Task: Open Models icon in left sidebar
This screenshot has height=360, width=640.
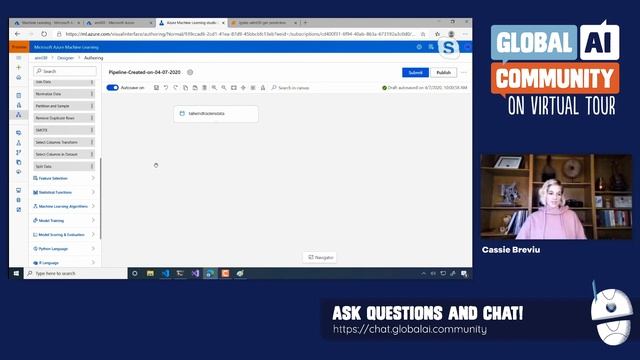Action: pos(18,162)
